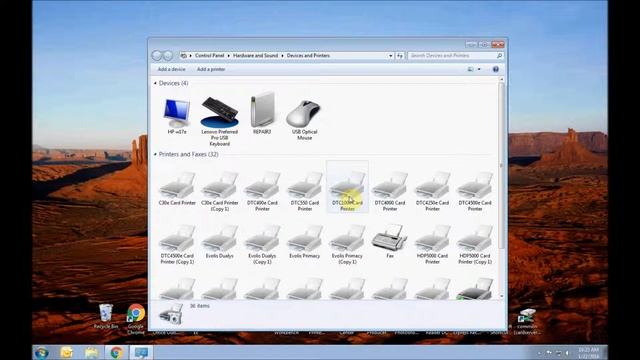Go back with the Back arrow
This screenshot has height=360, width=640.
[x=157, y=55]
